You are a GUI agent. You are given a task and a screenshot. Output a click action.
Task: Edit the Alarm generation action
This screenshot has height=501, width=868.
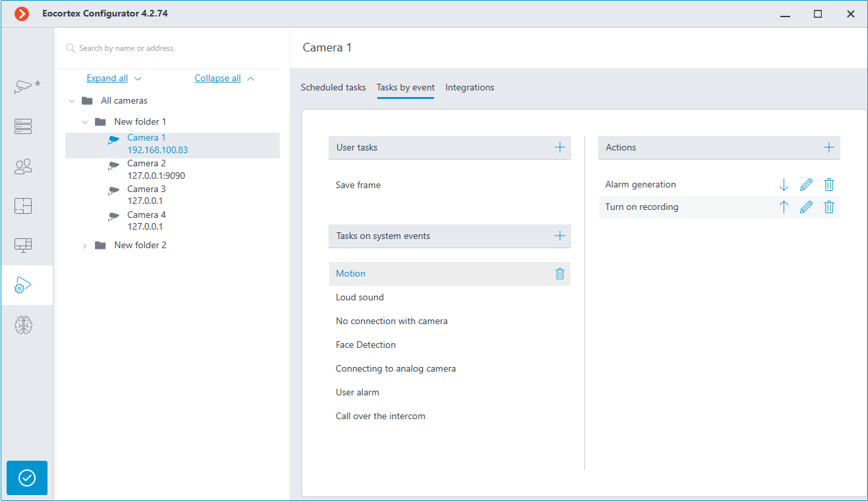[x=806, y=185]
